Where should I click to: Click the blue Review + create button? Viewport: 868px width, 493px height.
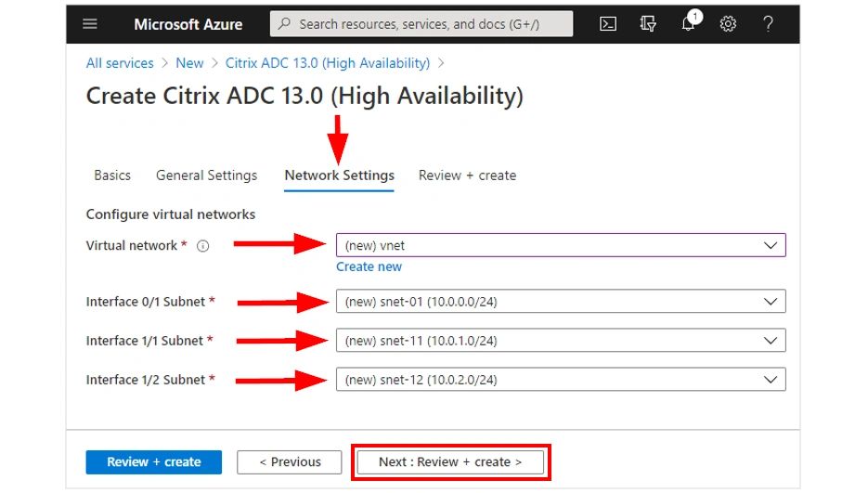coord(154,462)
